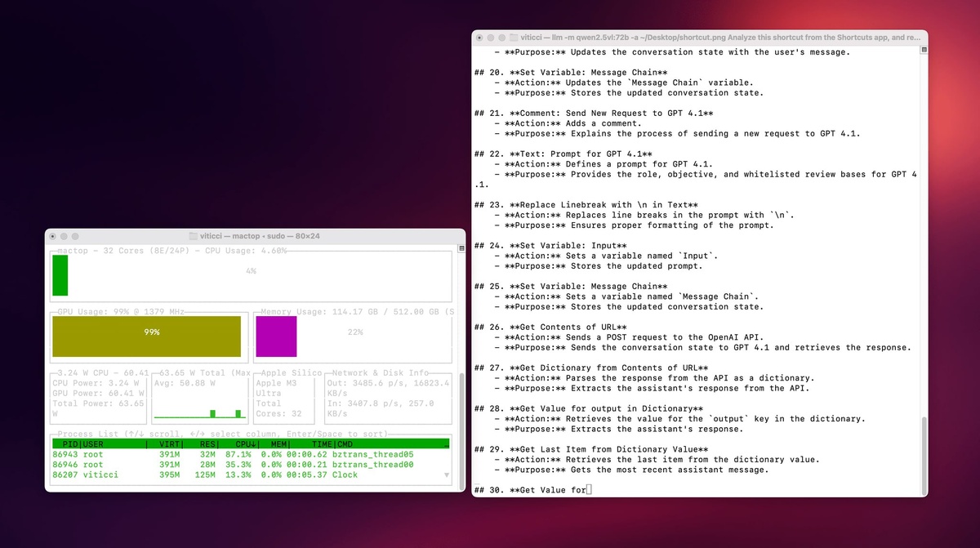Click heading '24. Set Variable: Input'
This screenshot has height=548, width=980.
[550, 246]
